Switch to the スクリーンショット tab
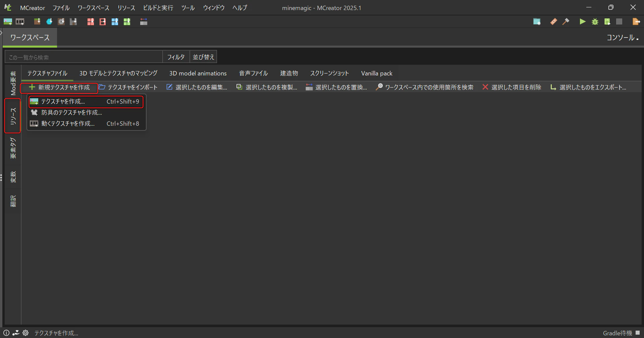 (x=329, y=73)
